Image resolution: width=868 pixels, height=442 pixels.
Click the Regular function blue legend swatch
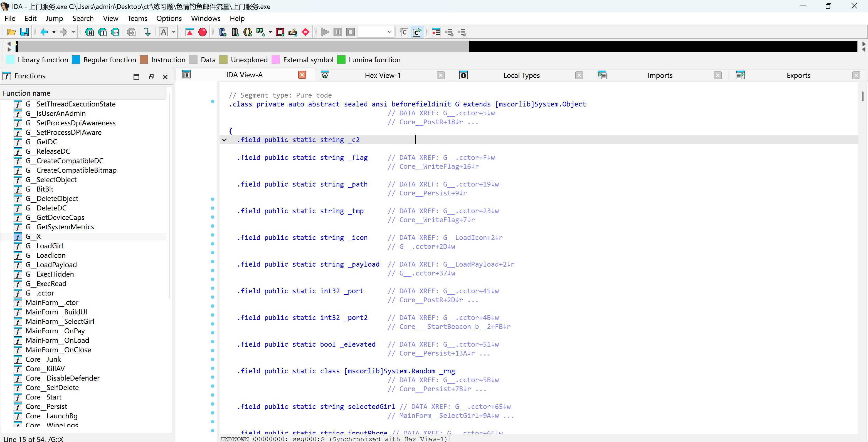tap(76, 60)
